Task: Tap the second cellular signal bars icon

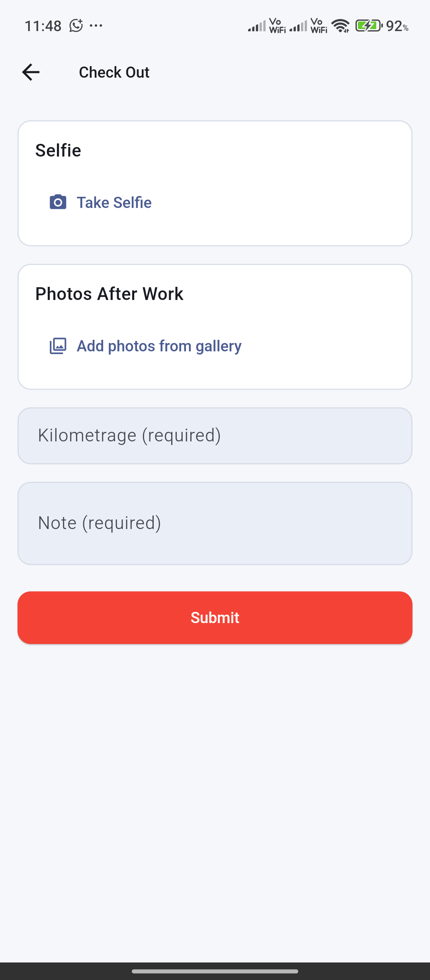Action: pos(298,26)
